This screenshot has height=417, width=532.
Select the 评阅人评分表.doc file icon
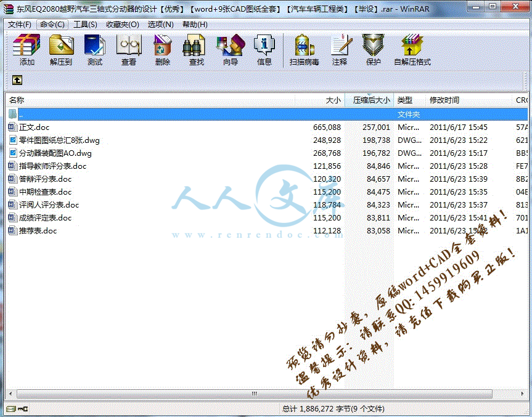[12, 204]
